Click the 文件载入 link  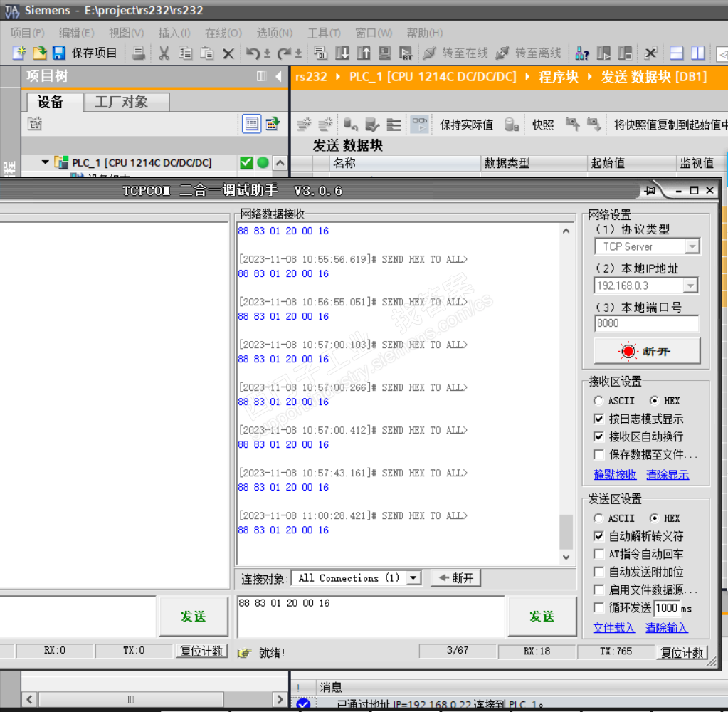614,627
